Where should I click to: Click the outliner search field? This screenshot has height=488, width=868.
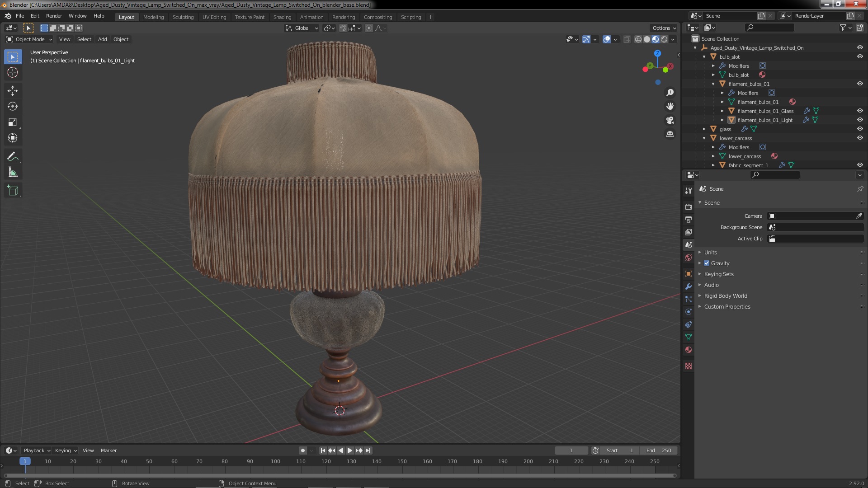pyautogui.click(x=769, y=28)
